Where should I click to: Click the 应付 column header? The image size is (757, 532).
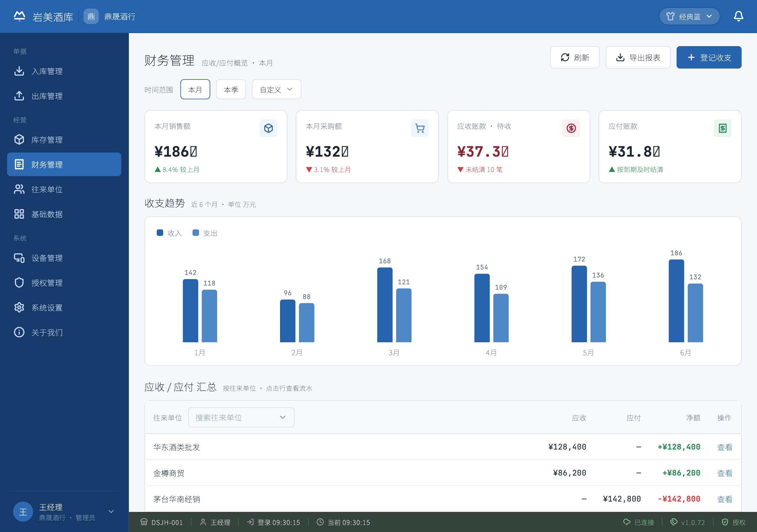(633, 418)
